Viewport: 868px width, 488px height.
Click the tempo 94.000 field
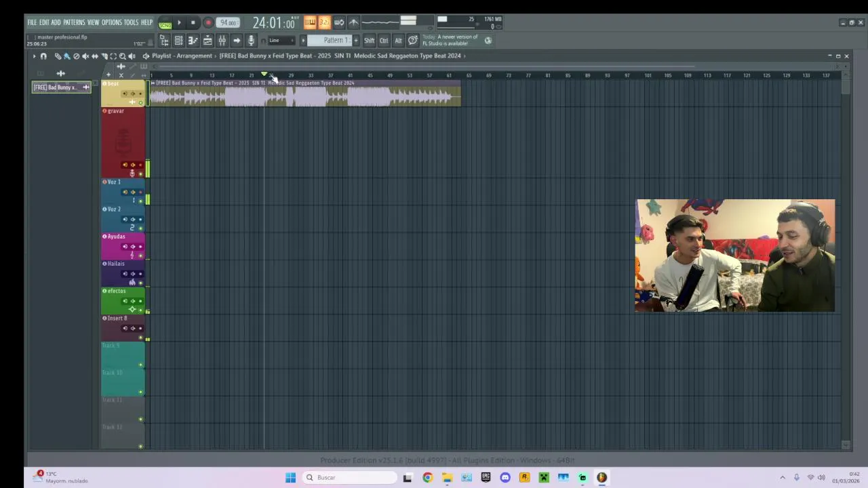tap(228, 23)
